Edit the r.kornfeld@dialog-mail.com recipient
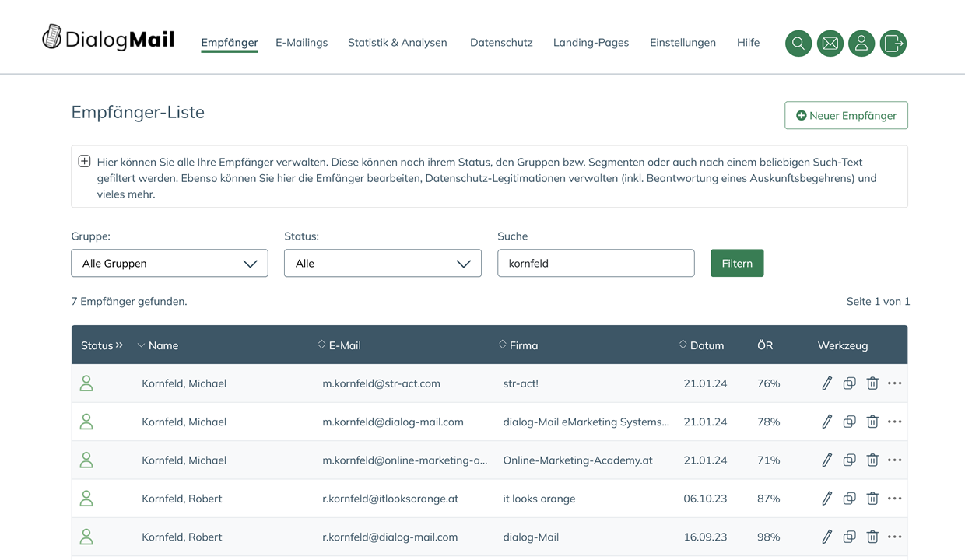 click(x=826, y=537)
